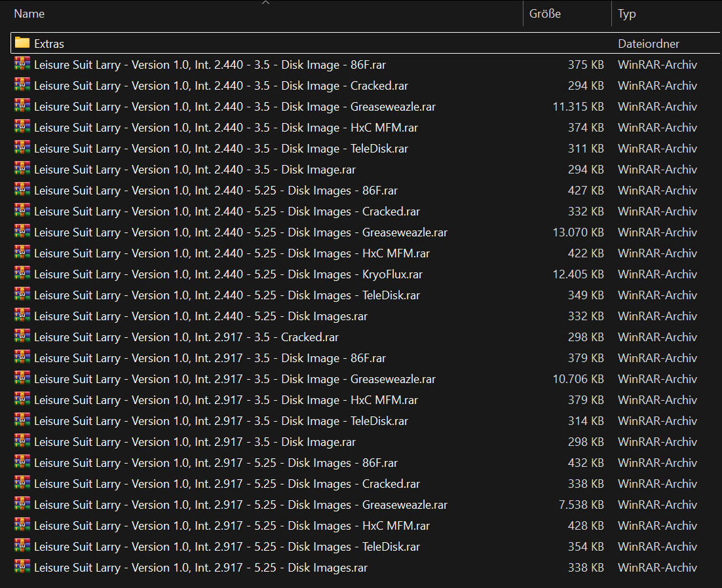This screenshot has height=588, width=722.
Task: Click the 10.706 KB size value
Action: 578,379
